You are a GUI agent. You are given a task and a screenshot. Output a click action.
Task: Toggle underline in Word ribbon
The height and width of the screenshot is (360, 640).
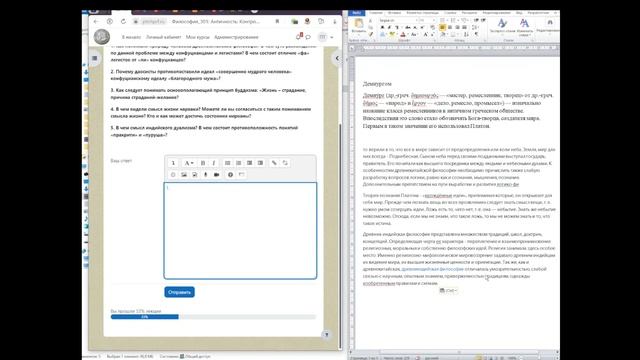[x=397, y=27]
